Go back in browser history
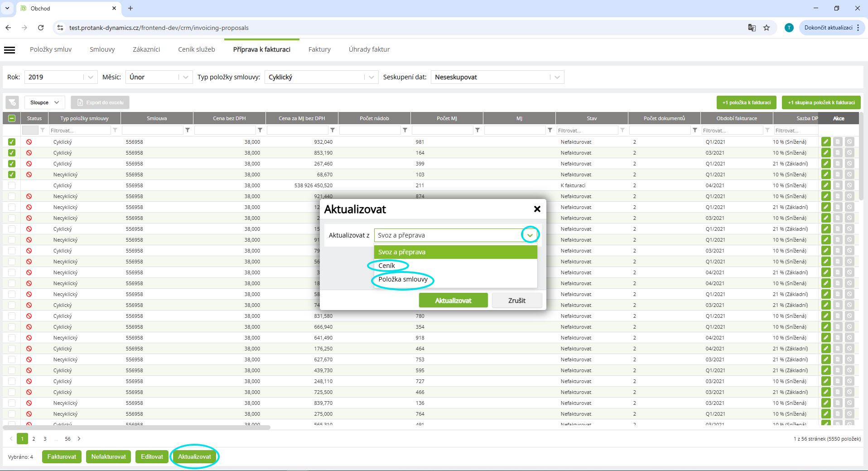The image size is (868, 471). pyautogui.click(x=8, y=28)
